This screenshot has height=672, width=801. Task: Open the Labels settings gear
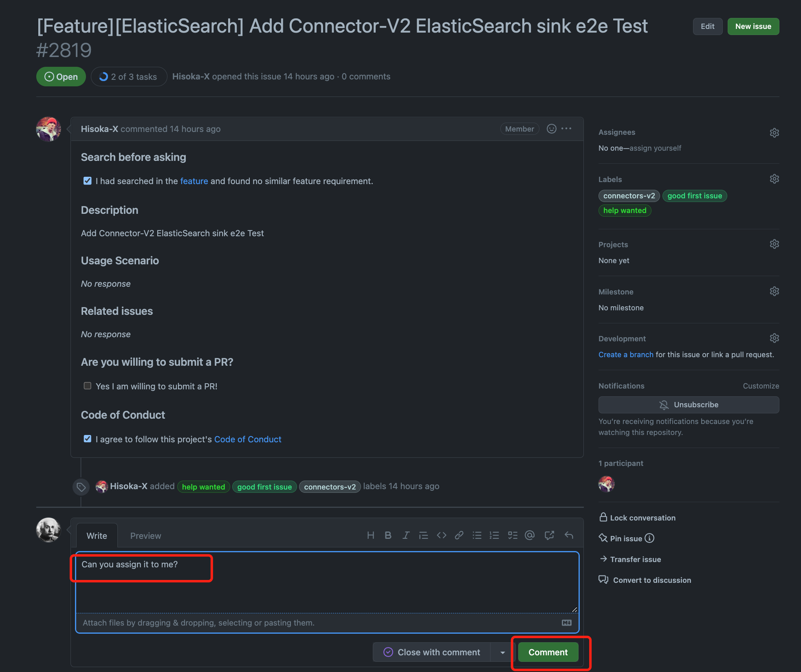(x=774, y=179)
